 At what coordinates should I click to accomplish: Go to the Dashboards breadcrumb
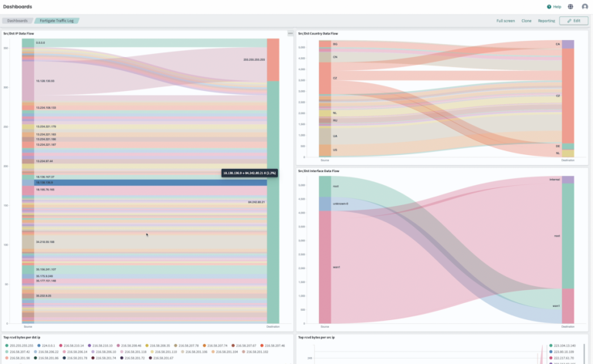point(17,21)
